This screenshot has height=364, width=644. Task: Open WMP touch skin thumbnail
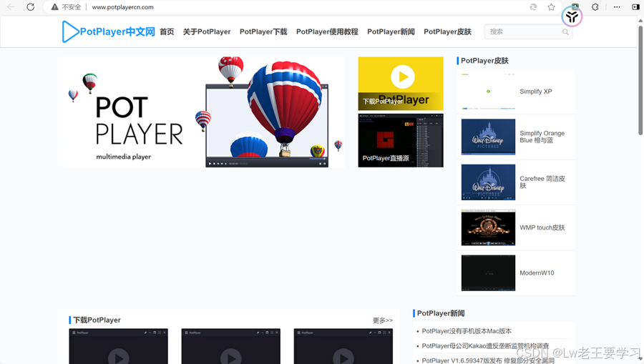488,227
